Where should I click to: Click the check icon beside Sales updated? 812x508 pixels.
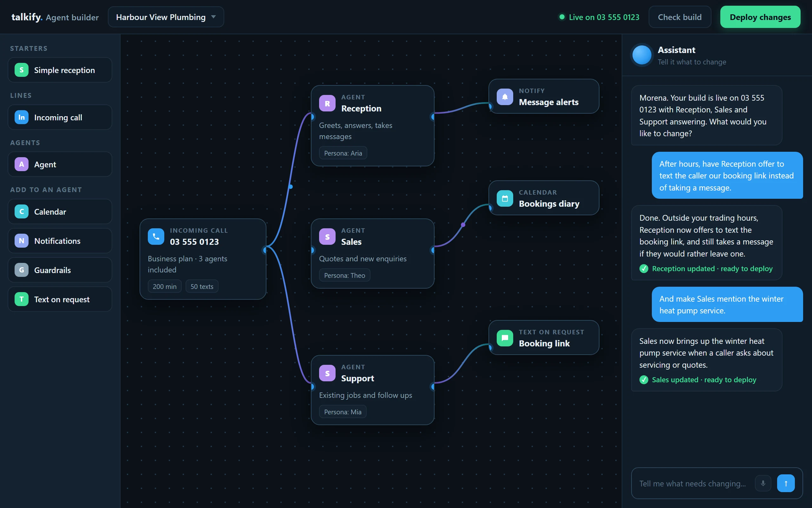[644, 380]
